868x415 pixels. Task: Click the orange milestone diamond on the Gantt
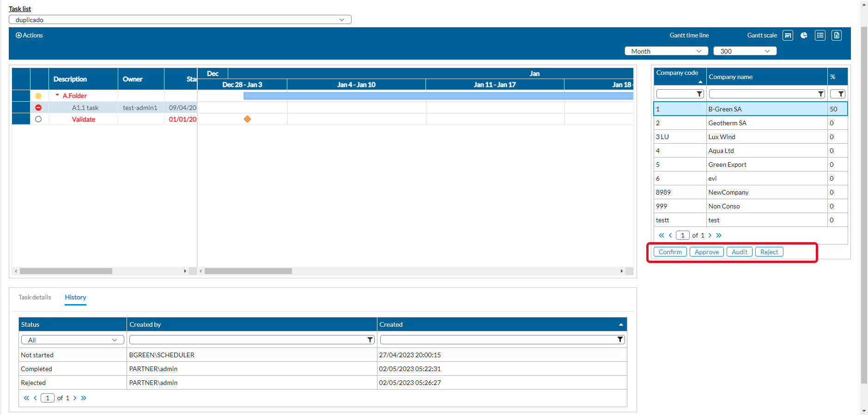click(248, 119)
